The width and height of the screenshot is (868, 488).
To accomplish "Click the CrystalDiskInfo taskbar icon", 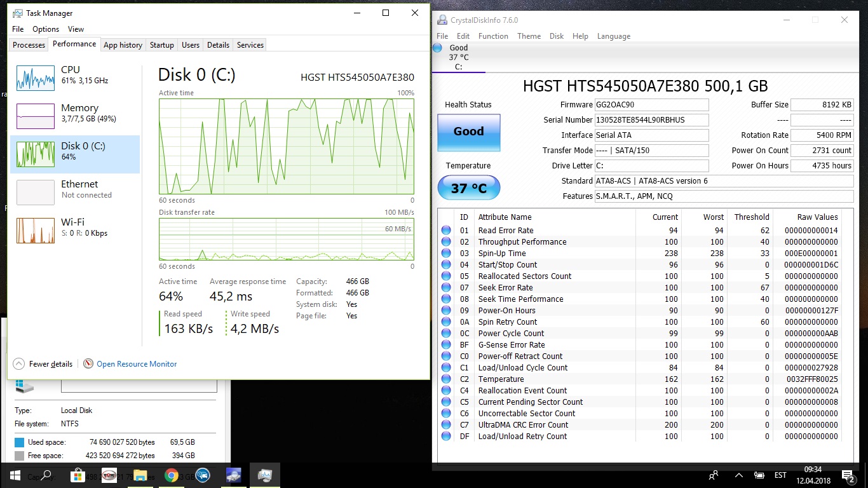I will [233, 475].
